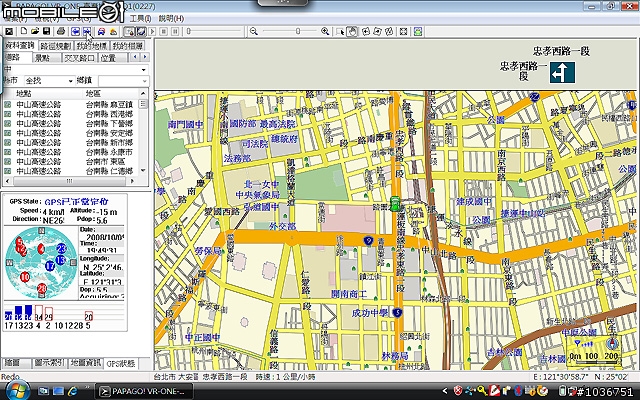Click the results list down scroll arrow
The image size is (640, 400).
[143, 170]
